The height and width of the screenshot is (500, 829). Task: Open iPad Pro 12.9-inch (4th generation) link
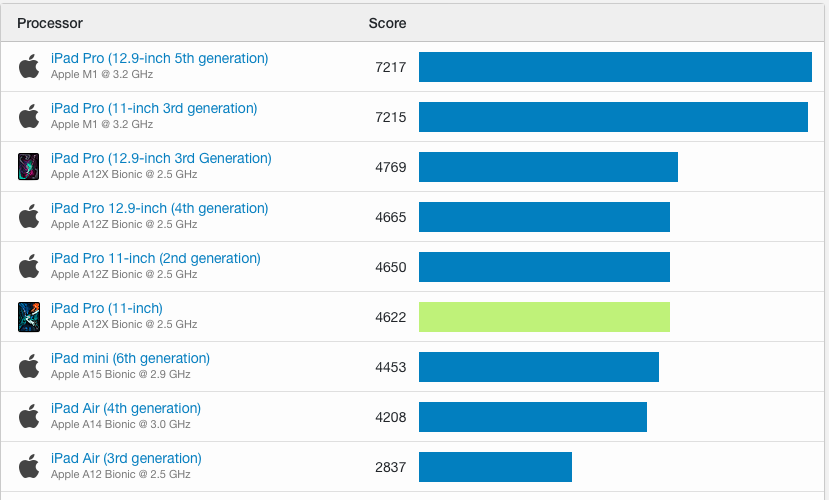point(160,208)
